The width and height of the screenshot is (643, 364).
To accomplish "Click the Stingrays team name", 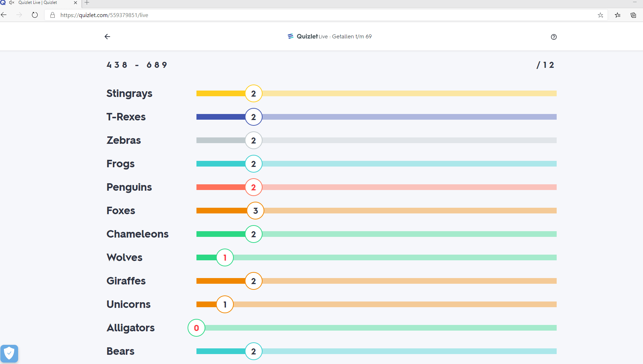I will [x=129, y=93].
